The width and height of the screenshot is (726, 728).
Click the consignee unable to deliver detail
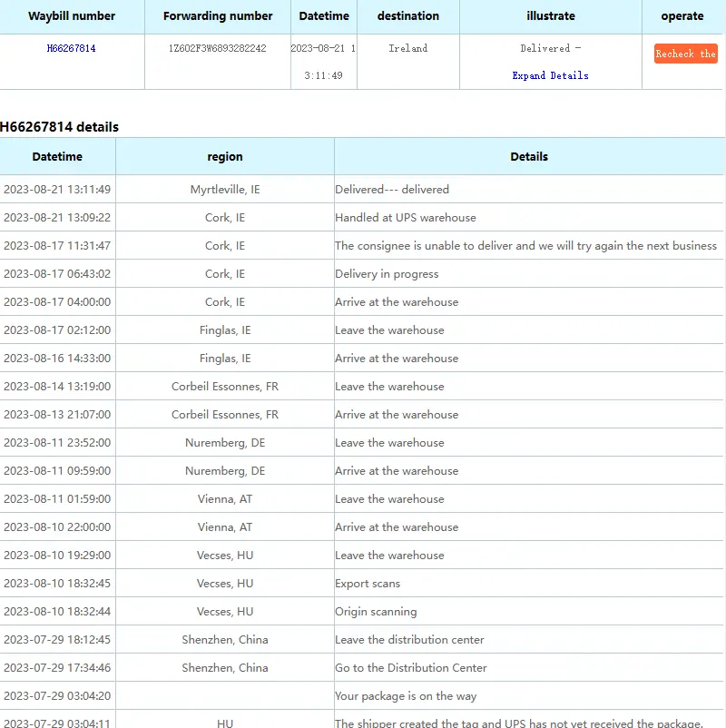(x=526, y=246)
